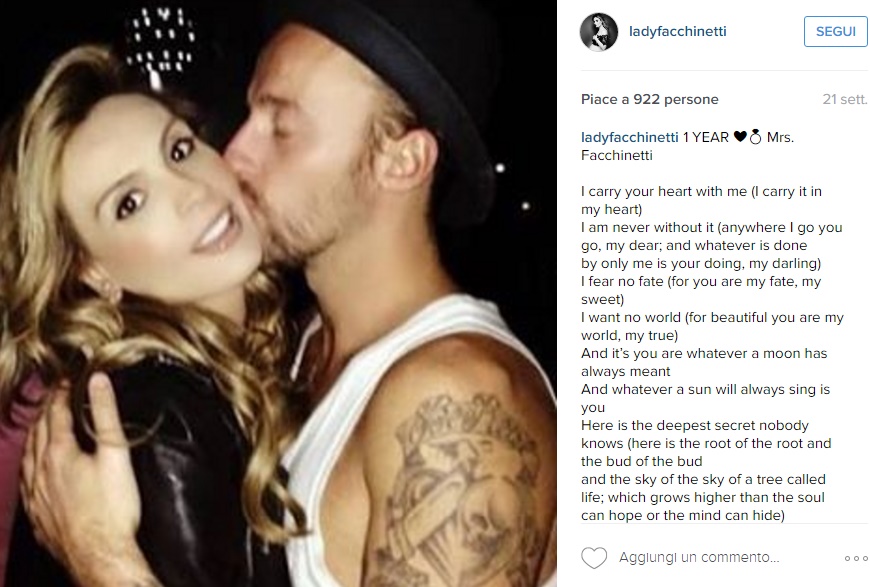Click the black heart emoji in caption
Screen dimensions: 870x587
click(x=740, y=136)
